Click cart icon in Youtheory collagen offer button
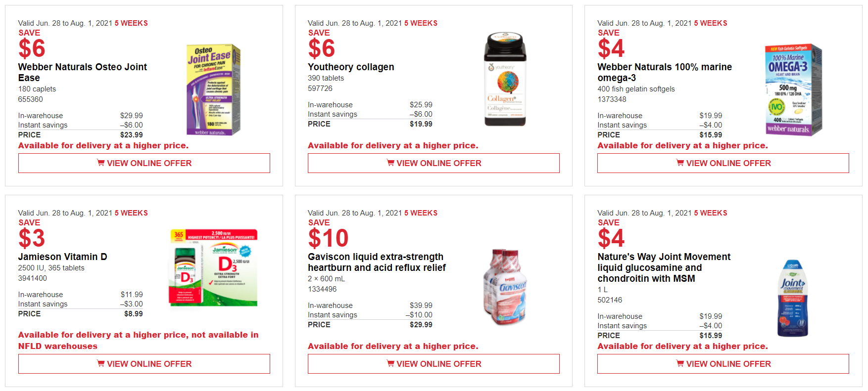The width and height of the screenshot is (868, 391). pyautogui.click(x=390, y=163)
